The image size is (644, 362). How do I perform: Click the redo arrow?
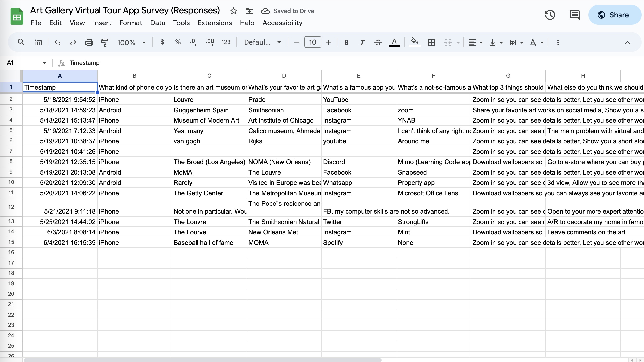(x=73, y=42)
